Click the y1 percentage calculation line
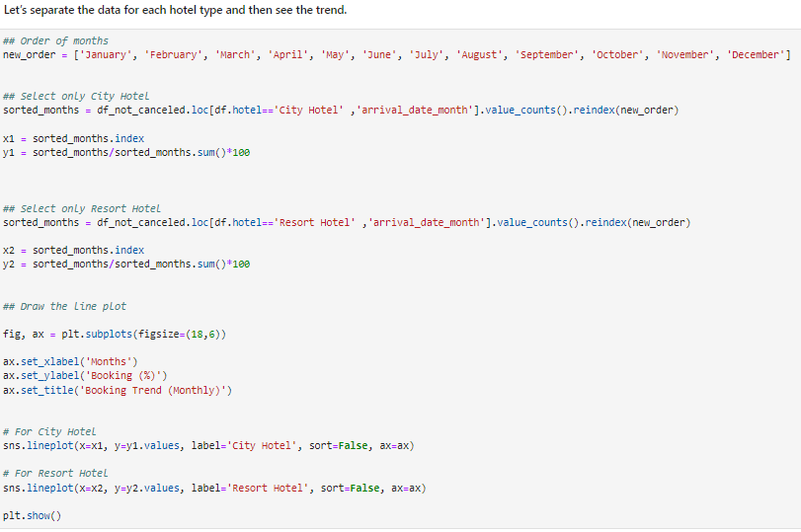 [126, 153]
